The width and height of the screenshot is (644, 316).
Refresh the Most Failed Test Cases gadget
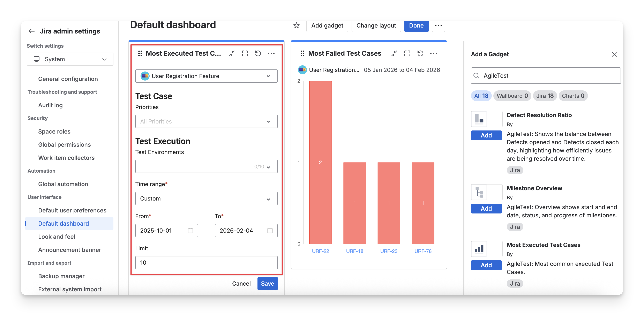coord(420,53)
